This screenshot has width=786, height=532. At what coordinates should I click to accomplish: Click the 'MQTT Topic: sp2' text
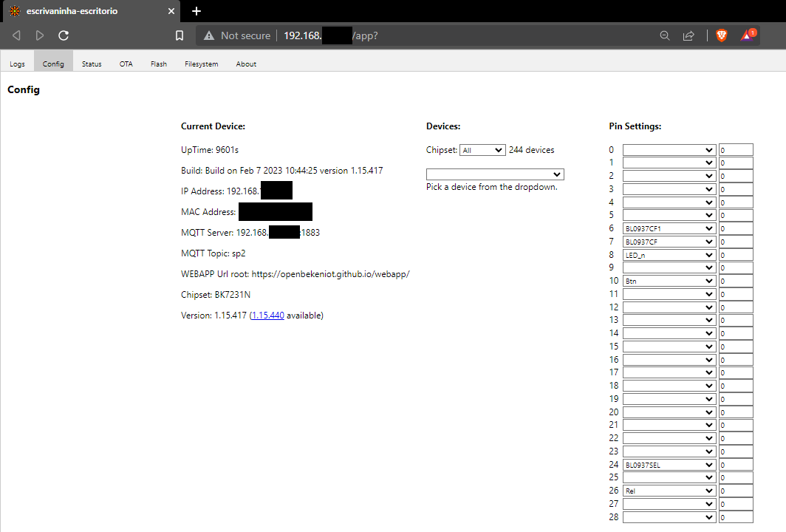point(213,253)
